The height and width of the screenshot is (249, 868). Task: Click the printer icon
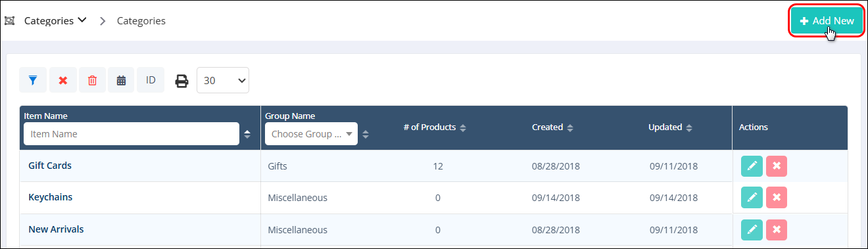(181, 81)
